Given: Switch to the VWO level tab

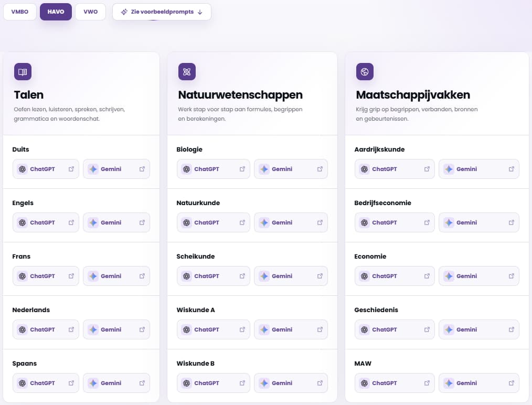Looking at the screenshot, I should pos(91,12).
